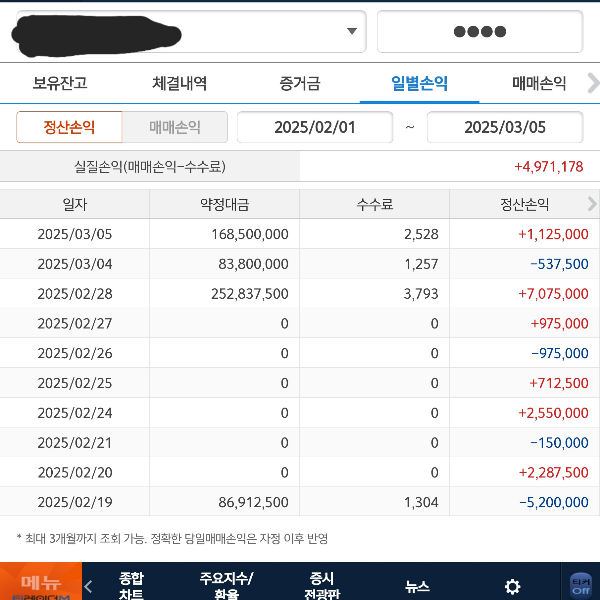This screenshot has width=600, height=600.
Task: Open 종합차트 from bottom bar
Action: click(x=131, y=586)
